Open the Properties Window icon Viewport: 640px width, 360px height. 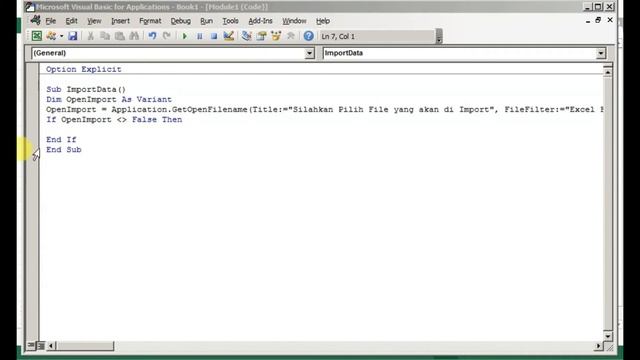[x=261, y=36]
